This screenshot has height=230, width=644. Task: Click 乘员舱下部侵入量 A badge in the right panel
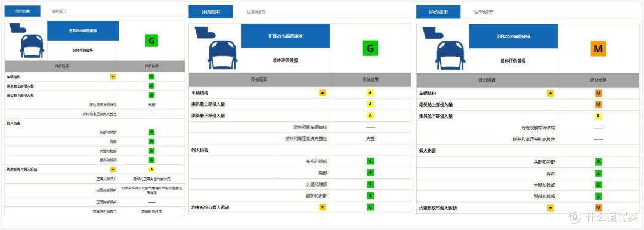(599, 116)
